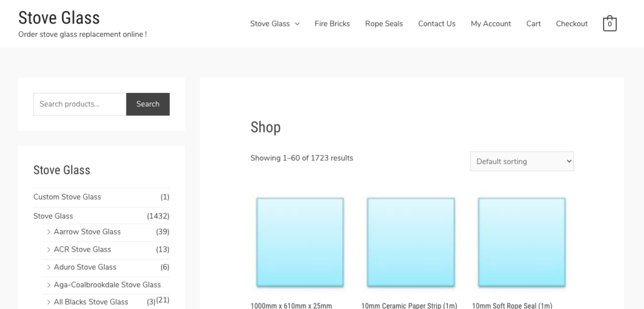Click the Stove Glass site title

59,18
